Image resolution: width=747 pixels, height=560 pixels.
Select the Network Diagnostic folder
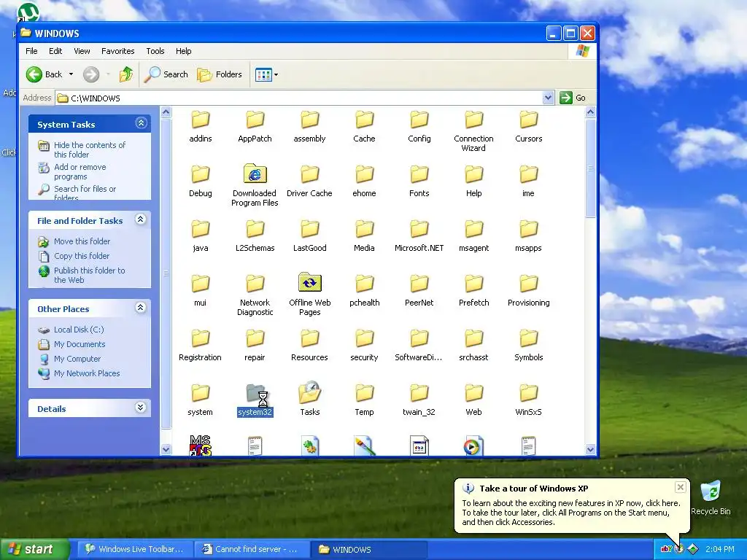pos(255,295)
